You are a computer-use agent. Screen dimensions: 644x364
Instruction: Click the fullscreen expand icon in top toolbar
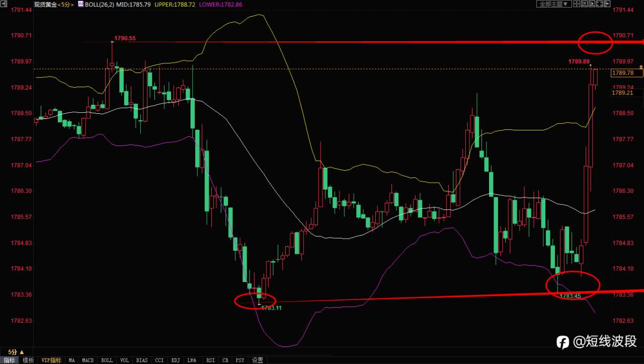[599, 4]
